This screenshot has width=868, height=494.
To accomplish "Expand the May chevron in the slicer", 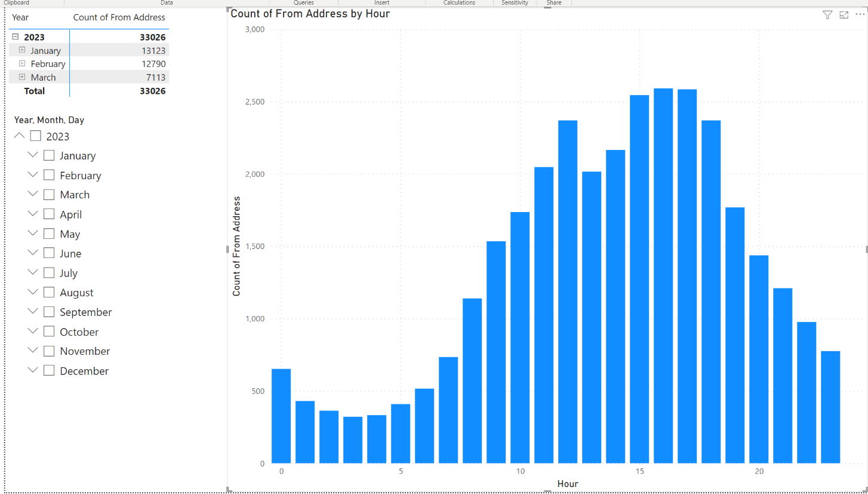I will (x=33, y=233).
